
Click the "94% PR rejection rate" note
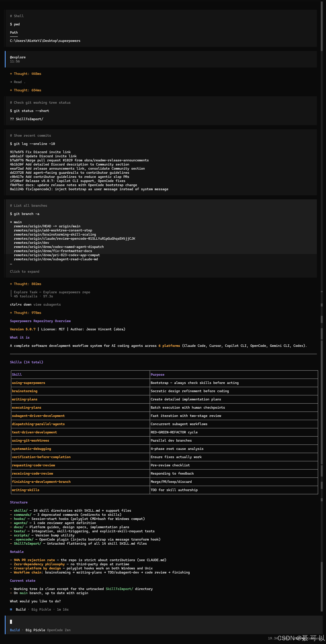coord(34,560)
